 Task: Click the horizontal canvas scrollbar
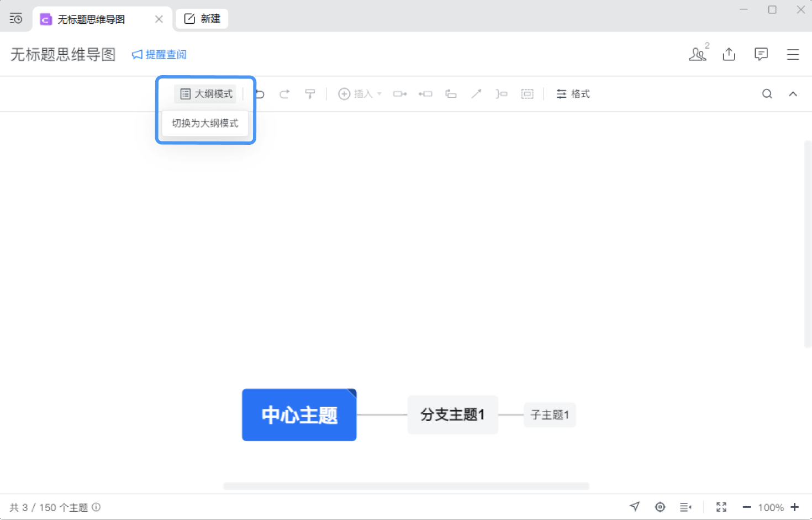(406, 486)
